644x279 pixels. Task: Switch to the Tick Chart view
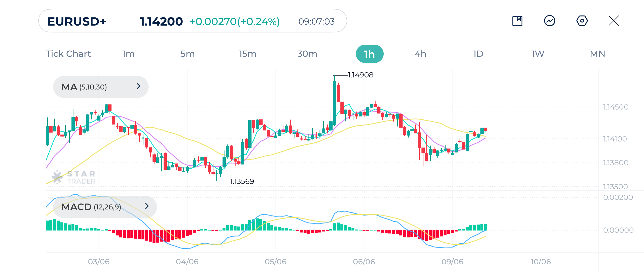click(x=68, y=54)
